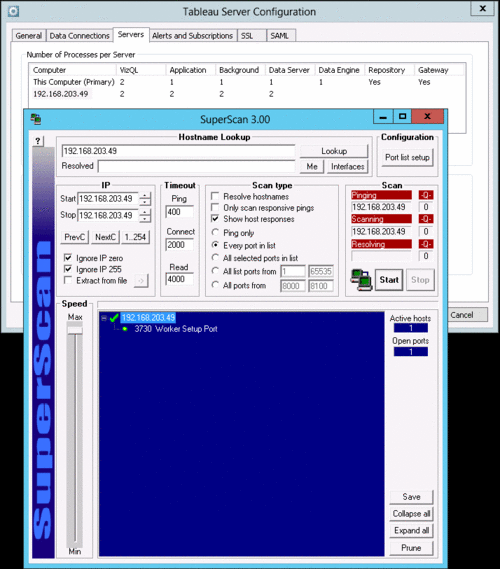Open Port list setup
Screen dimensions: 500x569
407,157
